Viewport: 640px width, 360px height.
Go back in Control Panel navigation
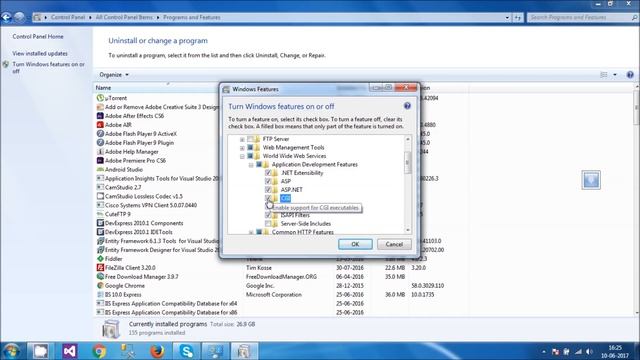click(x=6, y=17)
